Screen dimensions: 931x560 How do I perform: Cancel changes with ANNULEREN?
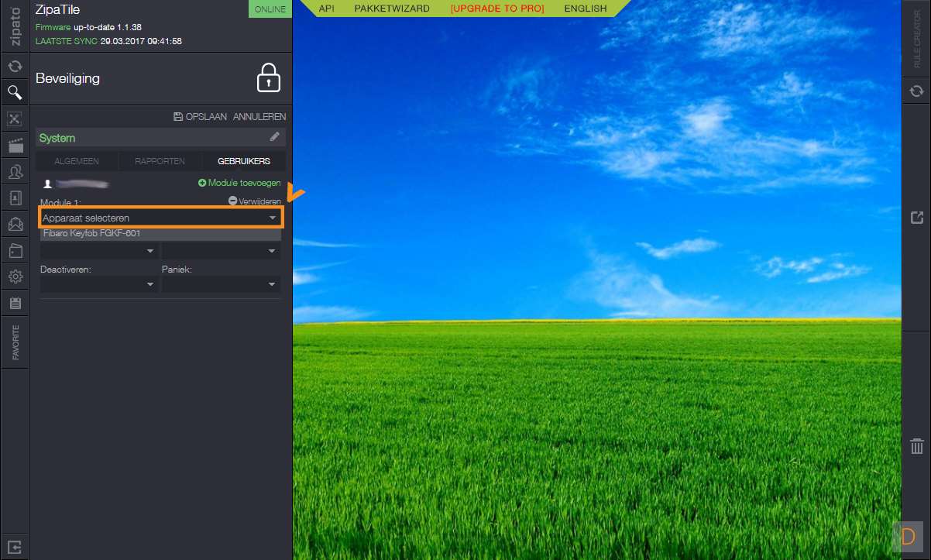[259, 117]
